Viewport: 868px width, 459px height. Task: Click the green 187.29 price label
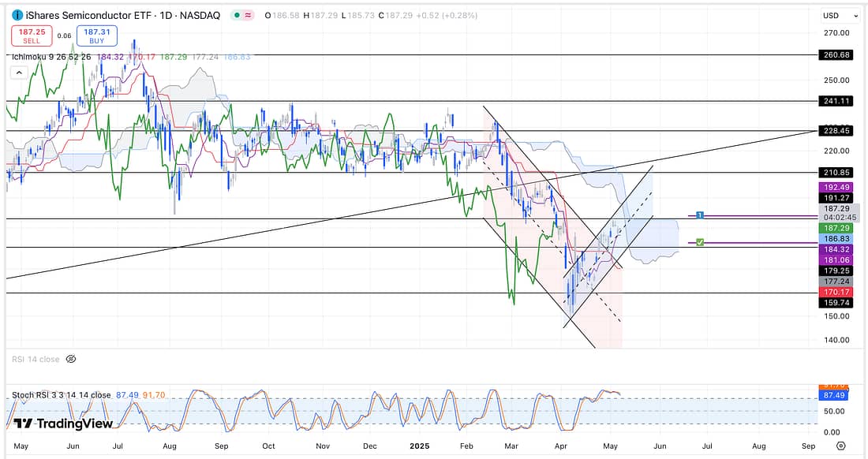[837, 228]
